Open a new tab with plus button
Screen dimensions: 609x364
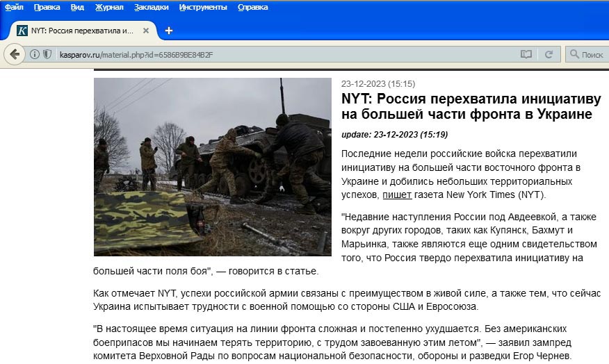click(x=168, y=31)
